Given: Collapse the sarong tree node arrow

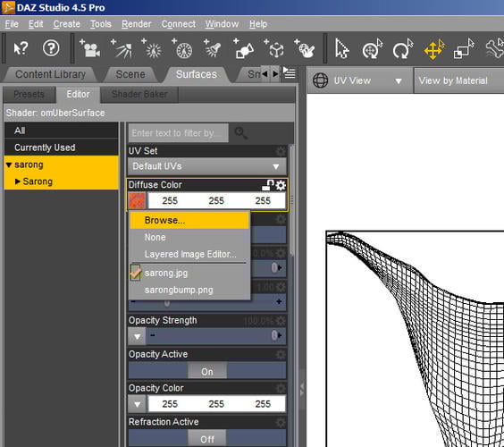Looking at the screenshot, I should pyautogui.click(x=9, y=164).
